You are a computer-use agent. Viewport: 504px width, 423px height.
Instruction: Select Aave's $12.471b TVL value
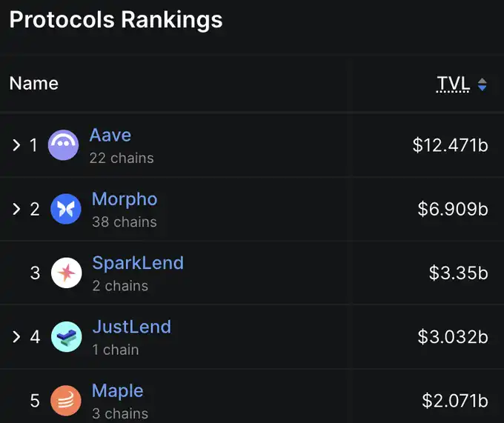click(x=451, y=145)
